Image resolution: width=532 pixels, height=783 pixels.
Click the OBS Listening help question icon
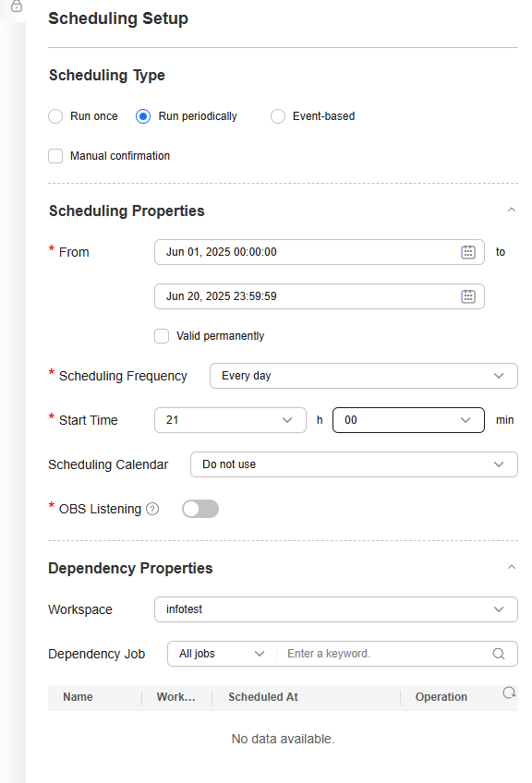152,509
